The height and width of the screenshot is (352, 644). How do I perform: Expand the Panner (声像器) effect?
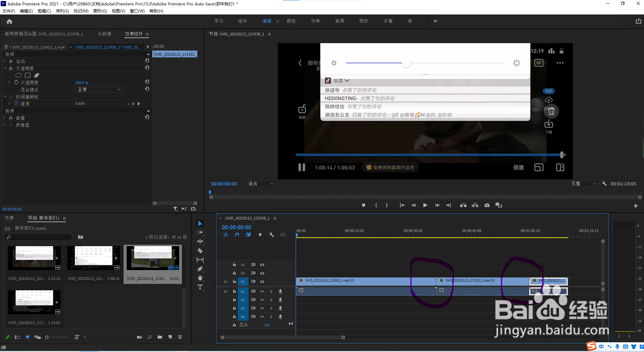point(5,125)
